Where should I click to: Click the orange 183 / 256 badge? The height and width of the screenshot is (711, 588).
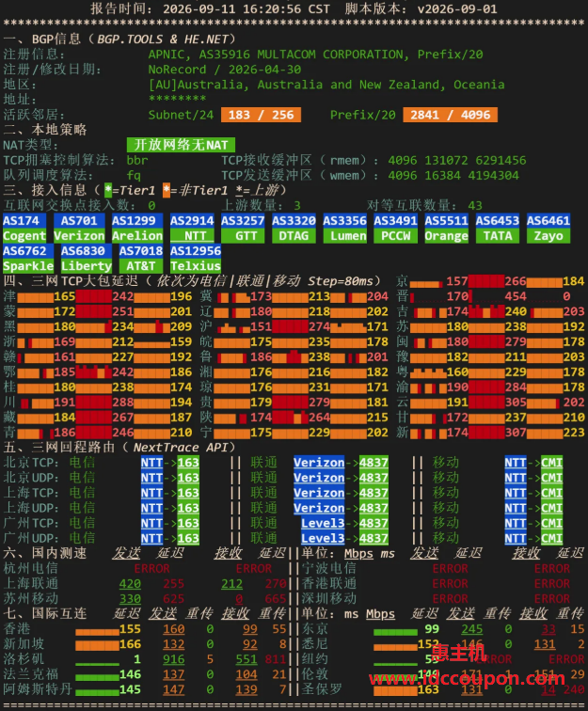[x=261, y=115]
